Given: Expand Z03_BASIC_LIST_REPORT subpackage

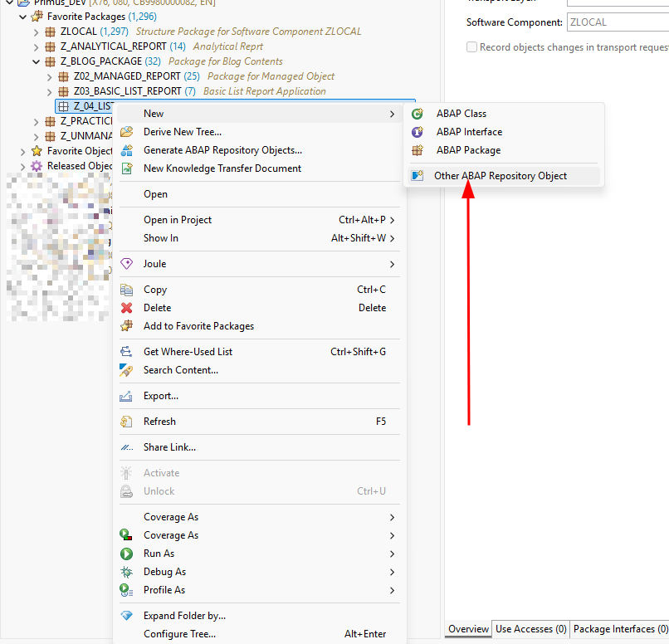Looking at the screenshot, I should coord(50,91).
